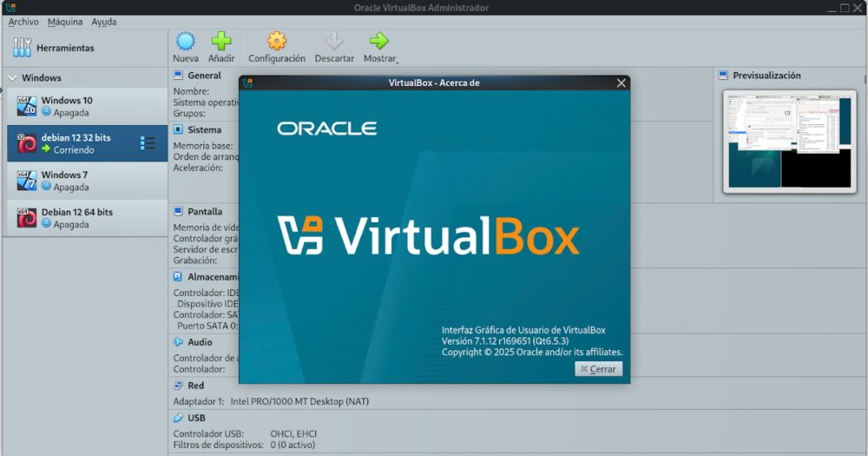This screenshot has width=868, height=456.
Task: Click the Previsualización heading
Action: point(766,76)
